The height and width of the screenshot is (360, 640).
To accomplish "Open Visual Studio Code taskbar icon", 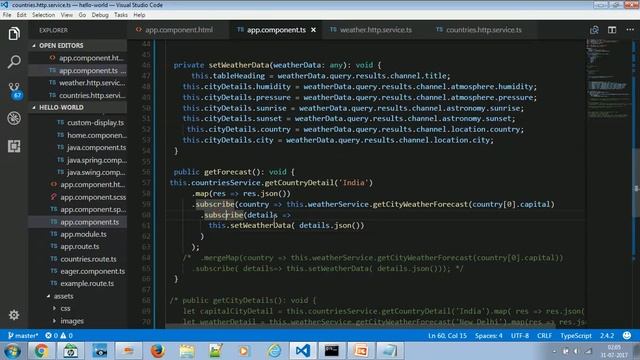I will [x=303, y=351].
